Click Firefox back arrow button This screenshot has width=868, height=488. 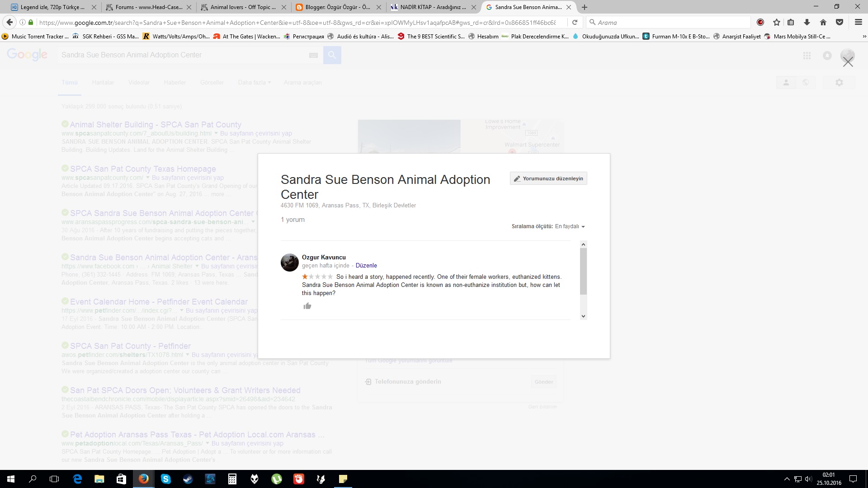click(x=9, y=22)
